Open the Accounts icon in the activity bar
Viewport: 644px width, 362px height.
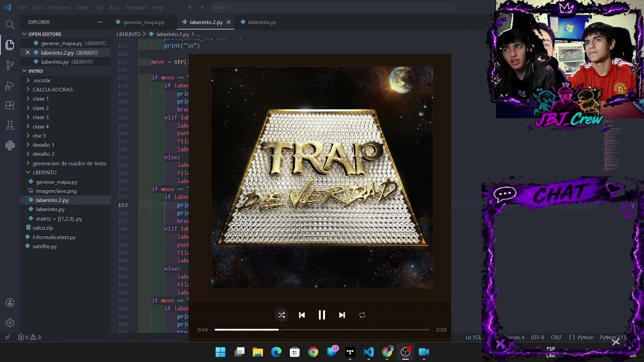pos(10,303)
